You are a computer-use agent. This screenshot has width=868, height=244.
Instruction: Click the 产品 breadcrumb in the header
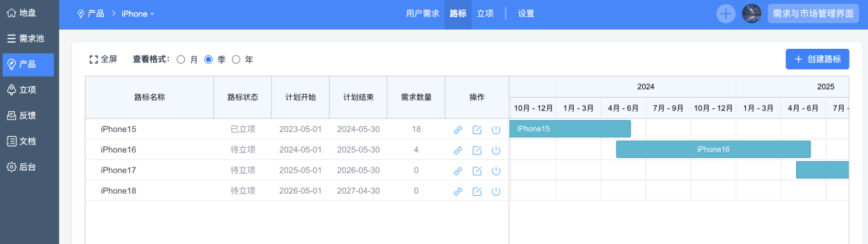coord(91,14)
